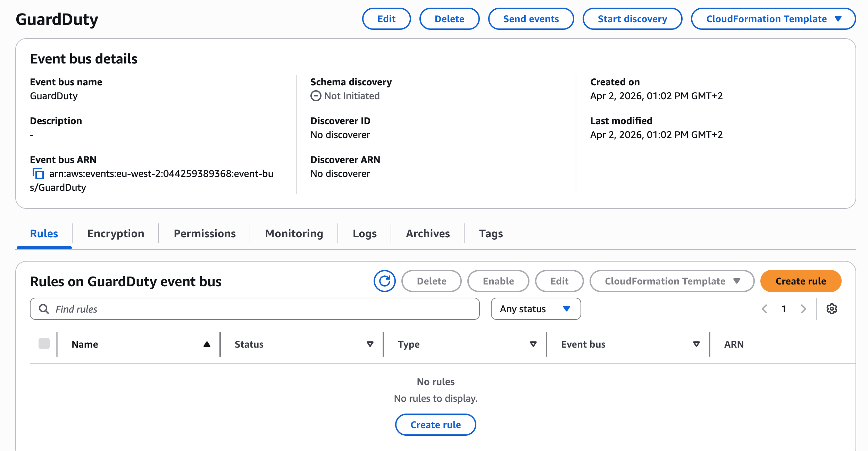Go to previous page of rules

(x=764, y=309)
